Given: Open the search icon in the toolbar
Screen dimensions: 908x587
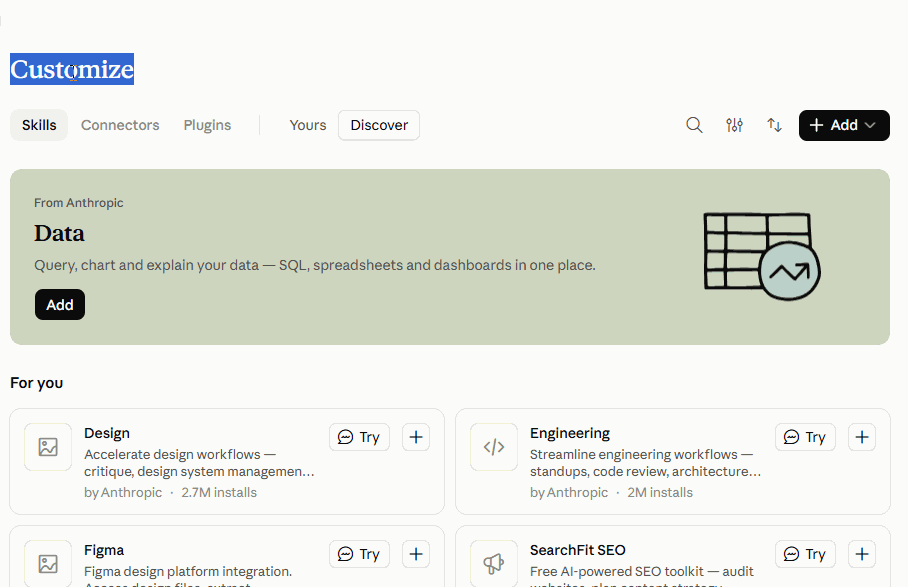Looking at the screenshot, I should pyautogui.click(x=694, y=125).
